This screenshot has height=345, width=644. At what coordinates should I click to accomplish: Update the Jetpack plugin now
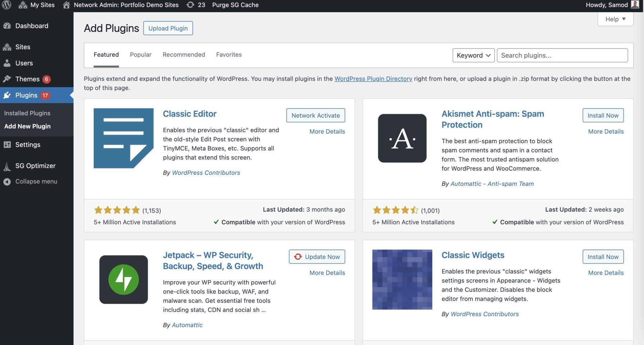[x=317, y=257]
